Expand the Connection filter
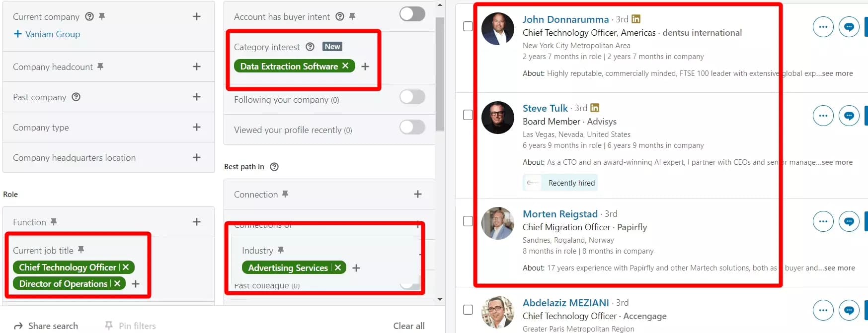868x333 pixels. point(418,194)
